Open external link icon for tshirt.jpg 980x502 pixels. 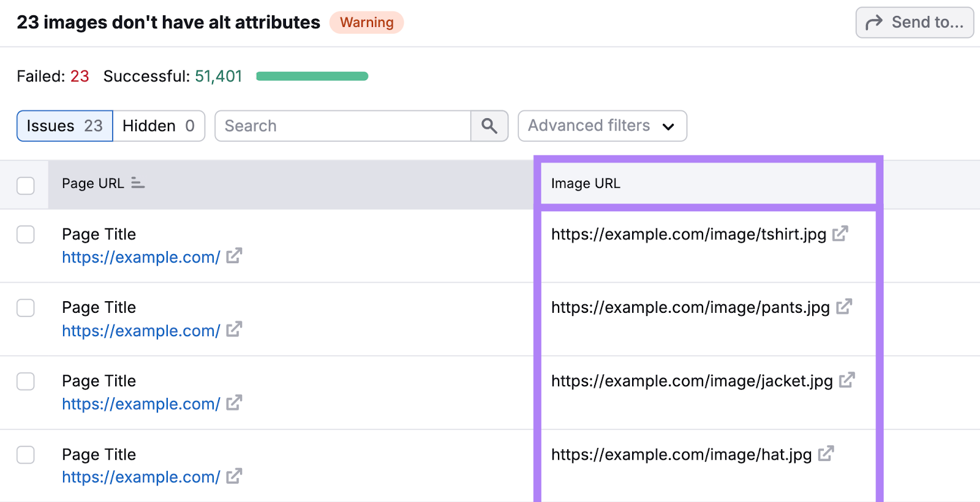click(x=840, y=234)
